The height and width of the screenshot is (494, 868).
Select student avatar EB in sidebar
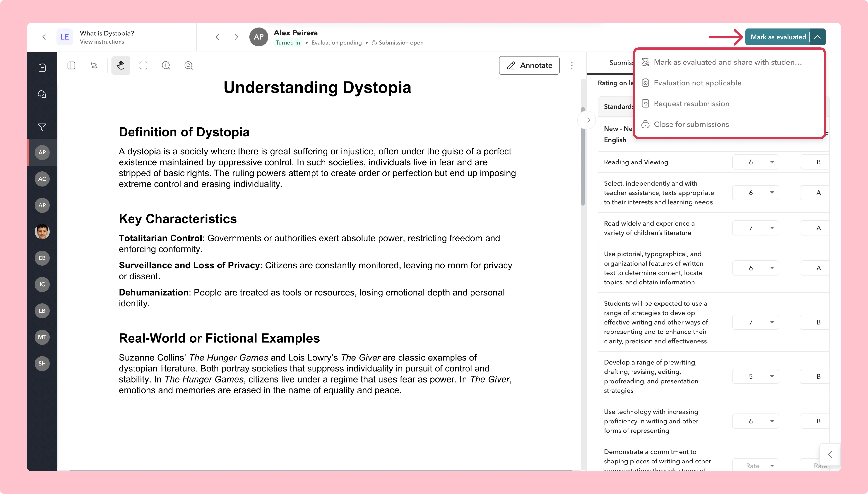42,258
